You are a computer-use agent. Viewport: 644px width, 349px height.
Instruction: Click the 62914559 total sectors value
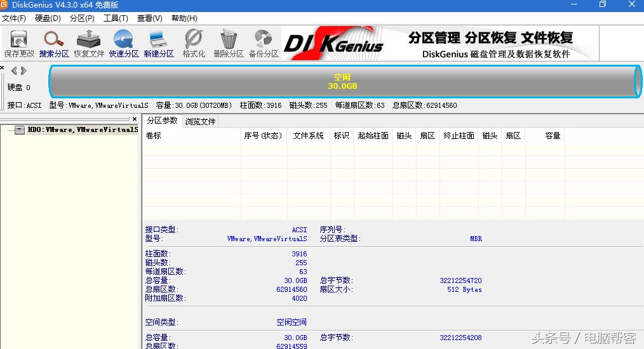coord(292,346)
